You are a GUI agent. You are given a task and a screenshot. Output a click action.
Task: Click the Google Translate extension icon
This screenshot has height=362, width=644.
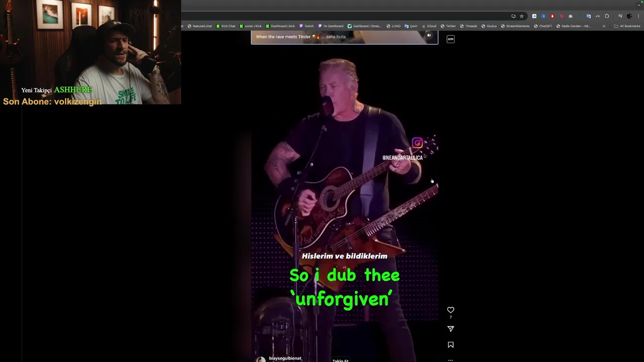pyautogui.click(x=589, y=16)
